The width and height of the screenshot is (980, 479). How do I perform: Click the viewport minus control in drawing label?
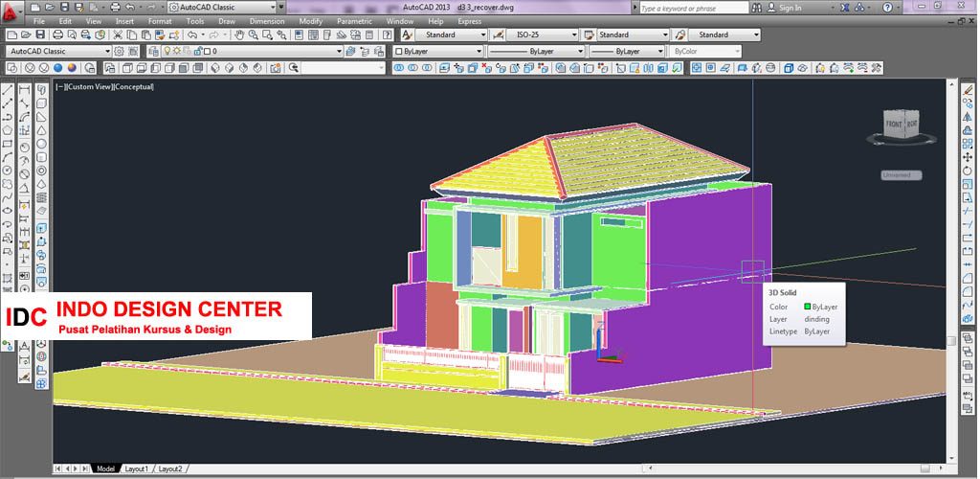click(x=59, y=87)
